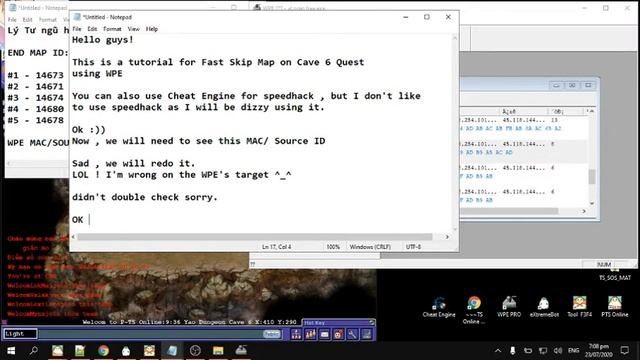640x360 pixels.
Task: Open Google Chrome from the taskbar
Action: pyautogui.click(x=103, y=351)
